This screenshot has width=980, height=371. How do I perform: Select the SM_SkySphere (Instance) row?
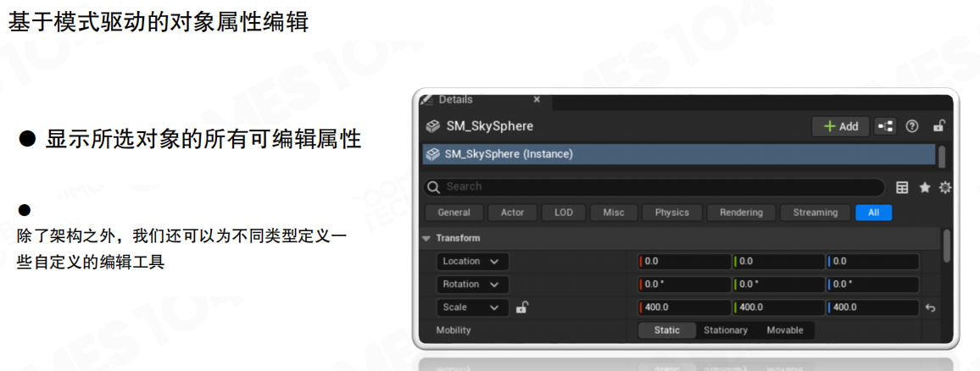tap(678, 154)
